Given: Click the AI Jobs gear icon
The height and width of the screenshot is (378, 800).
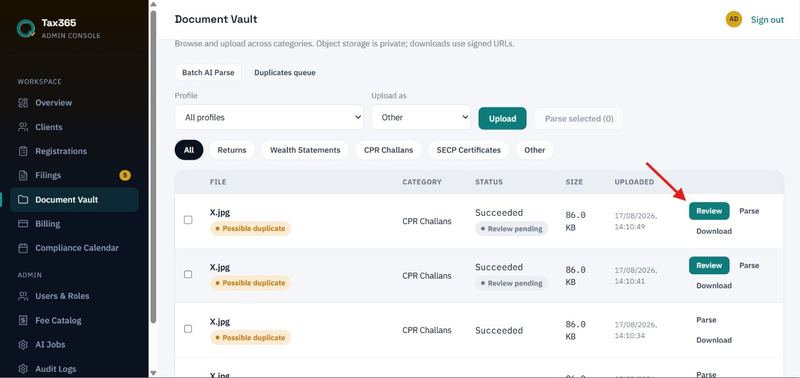Looking at the screenshot, I should click(x=23, y=344).
